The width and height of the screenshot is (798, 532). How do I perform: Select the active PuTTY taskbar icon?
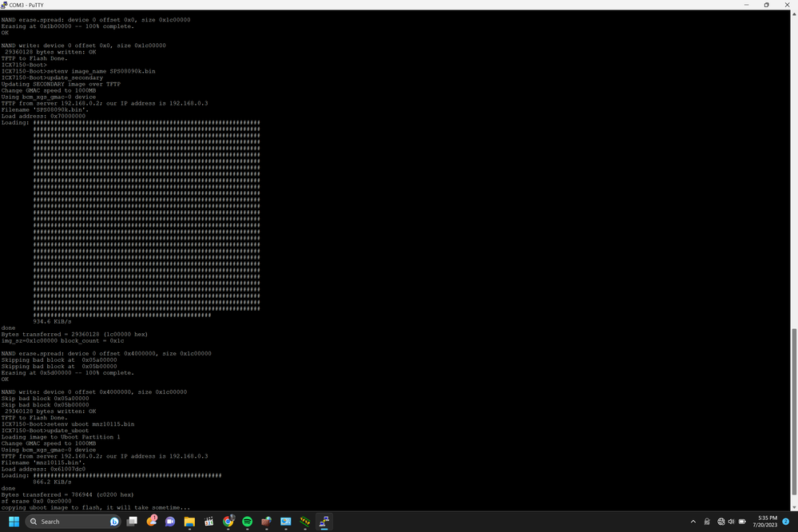(324, 522)
